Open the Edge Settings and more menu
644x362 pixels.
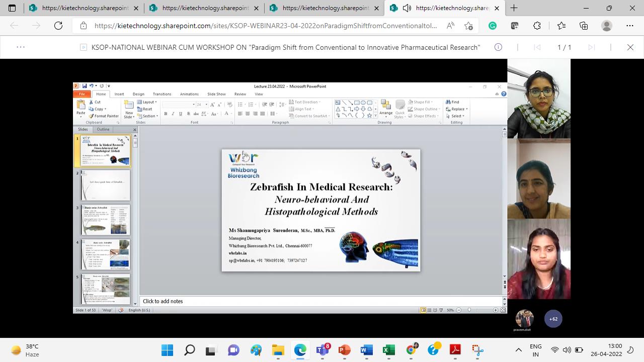pyautogui.click(x=630, y=26)
